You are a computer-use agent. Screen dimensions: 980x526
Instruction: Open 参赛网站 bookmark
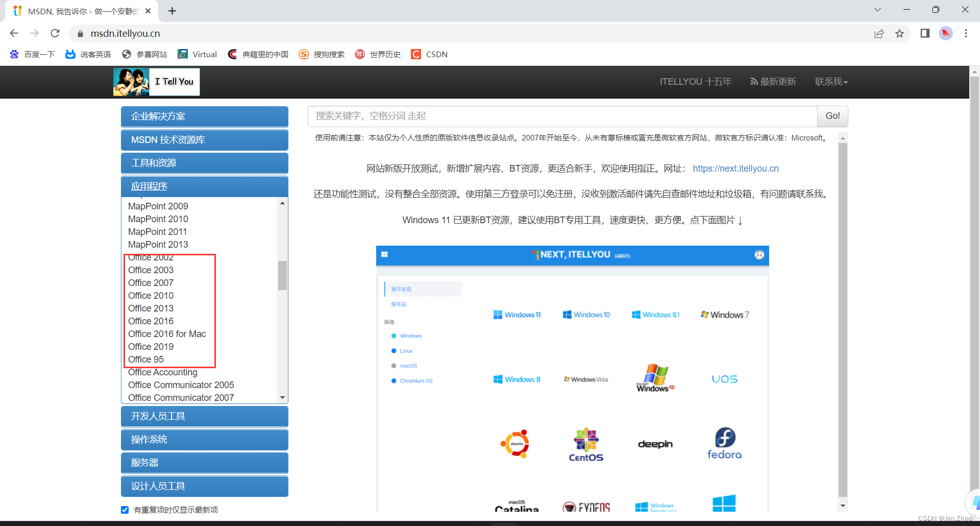pos(144,54)
